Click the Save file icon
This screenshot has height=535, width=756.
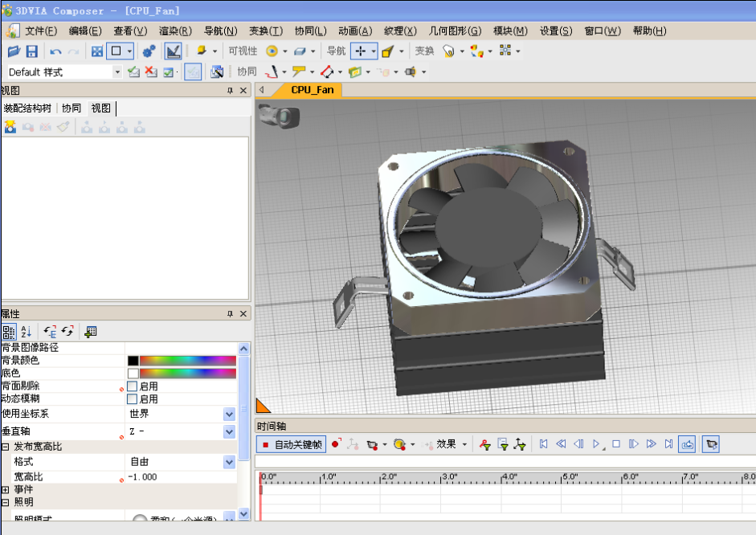(32, 51)
